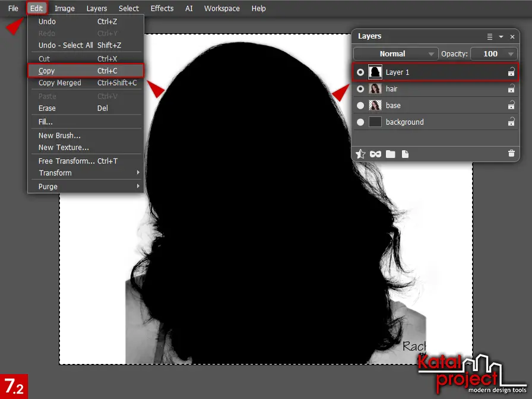532x399 pixels.
Task: Create a new group using the folder icon
Action: click(391, 154)
